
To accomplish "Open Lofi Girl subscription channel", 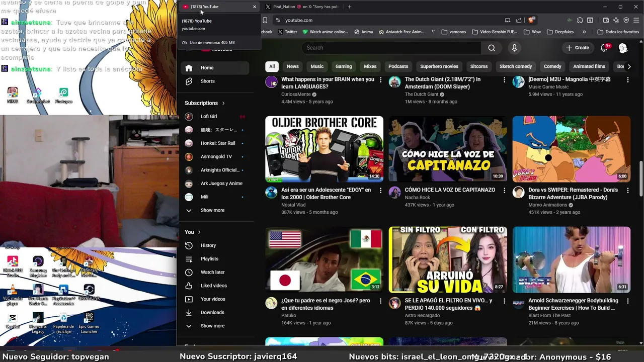I will pyautogui.click(x=214, y=116).
